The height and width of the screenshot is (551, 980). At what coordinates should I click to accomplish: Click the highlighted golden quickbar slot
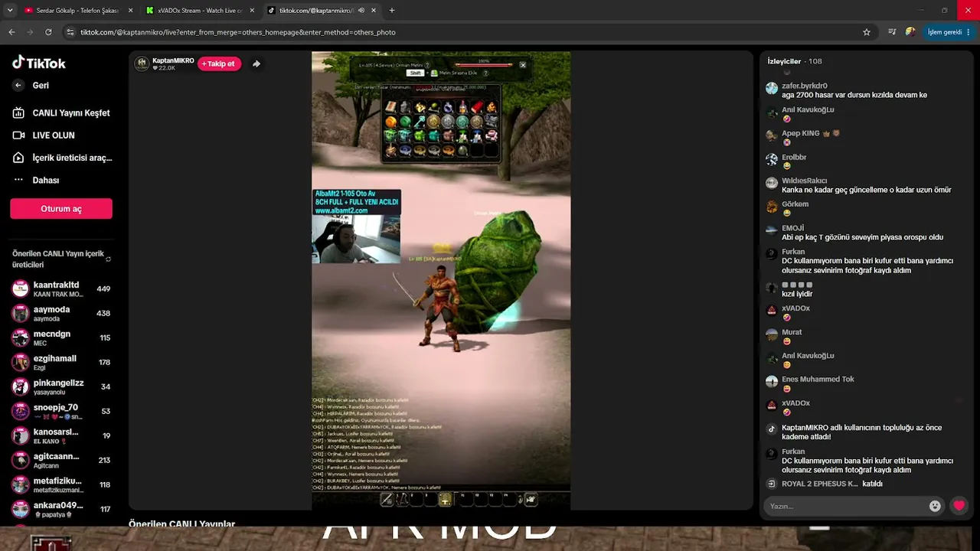tap(445, 500)
